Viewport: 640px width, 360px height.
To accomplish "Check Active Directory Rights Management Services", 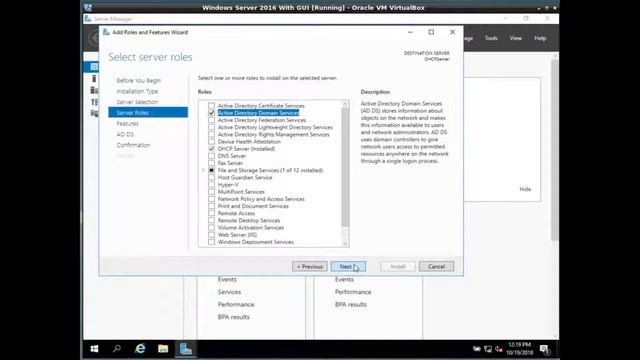I will [x=211, y=134].
